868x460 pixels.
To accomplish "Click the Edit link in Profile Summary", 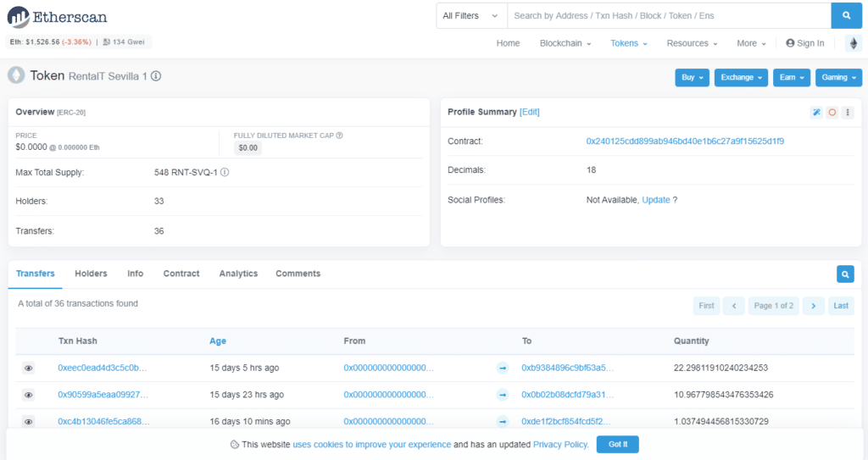I will pyautogui.click(x=529, y=112).
